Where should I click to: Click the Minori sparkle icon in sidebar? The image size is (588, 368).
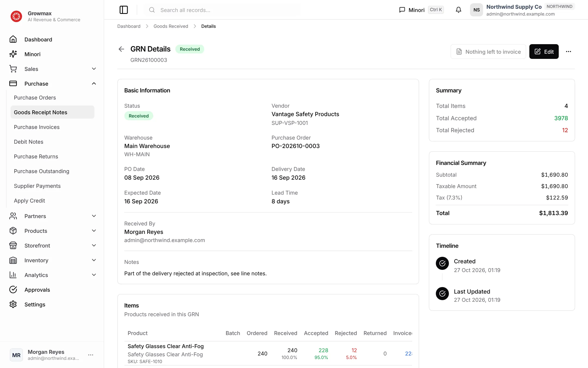pos(13,54)
